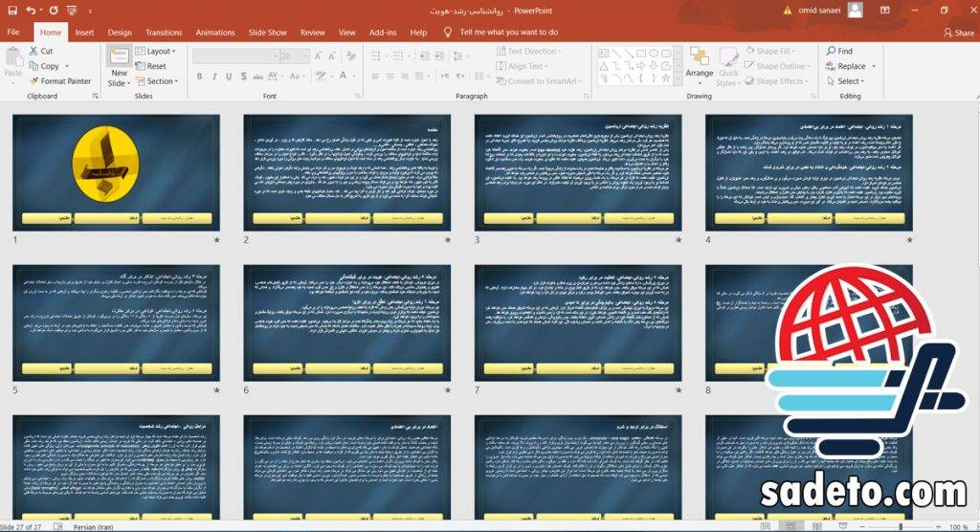Screen dimensions: 980x532
Task: Center align text
Action: point(390,76)
